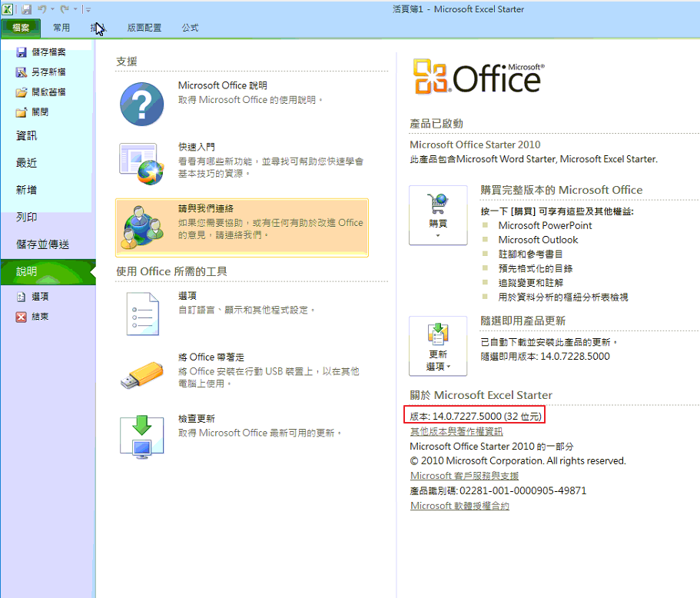Open 其他版本與著作權資訊 link
Screen dimensions: 700x598
pos(456,431)
